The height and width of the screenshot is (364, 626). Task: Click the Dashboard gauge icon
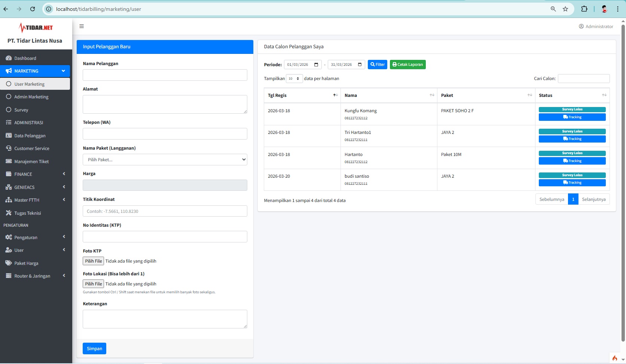[x=9, y=58]
